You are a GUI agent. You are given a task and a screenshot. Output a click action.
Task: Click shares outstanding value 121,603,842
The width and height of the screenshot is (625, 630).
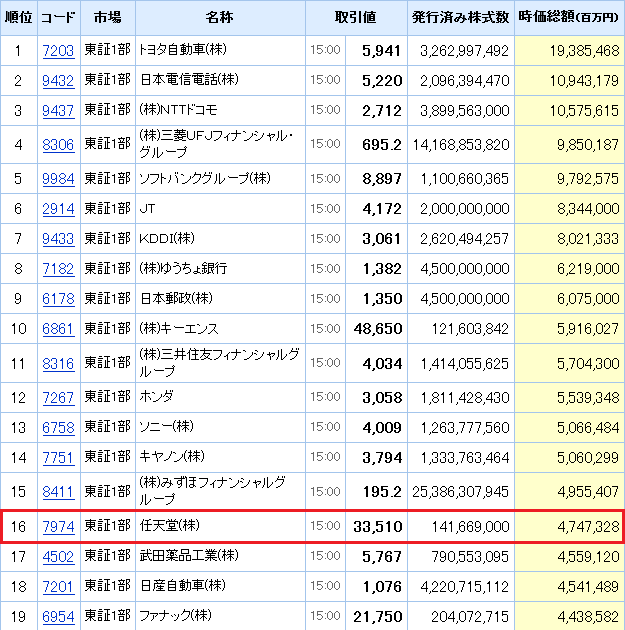point(470,329)
